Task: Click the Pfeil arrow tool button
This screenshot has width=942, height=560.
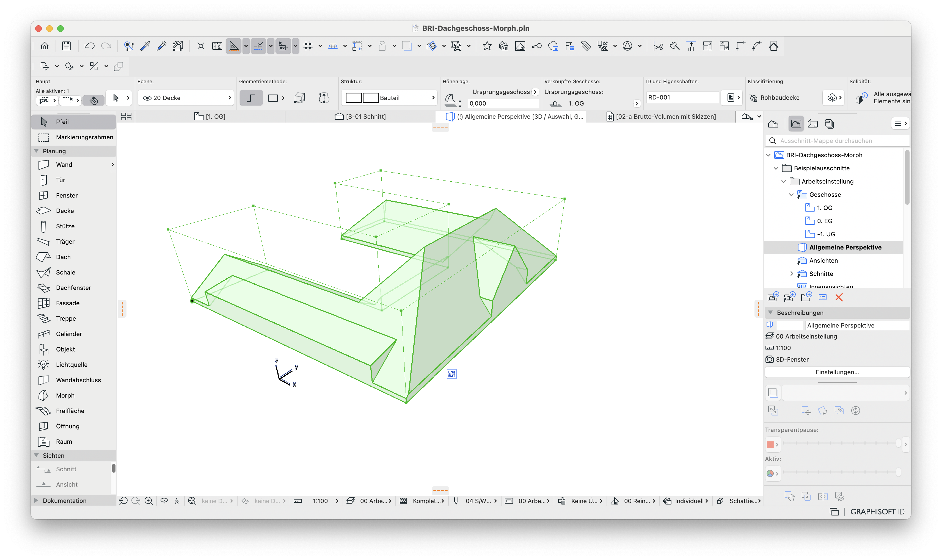Action: click(74, 121)
